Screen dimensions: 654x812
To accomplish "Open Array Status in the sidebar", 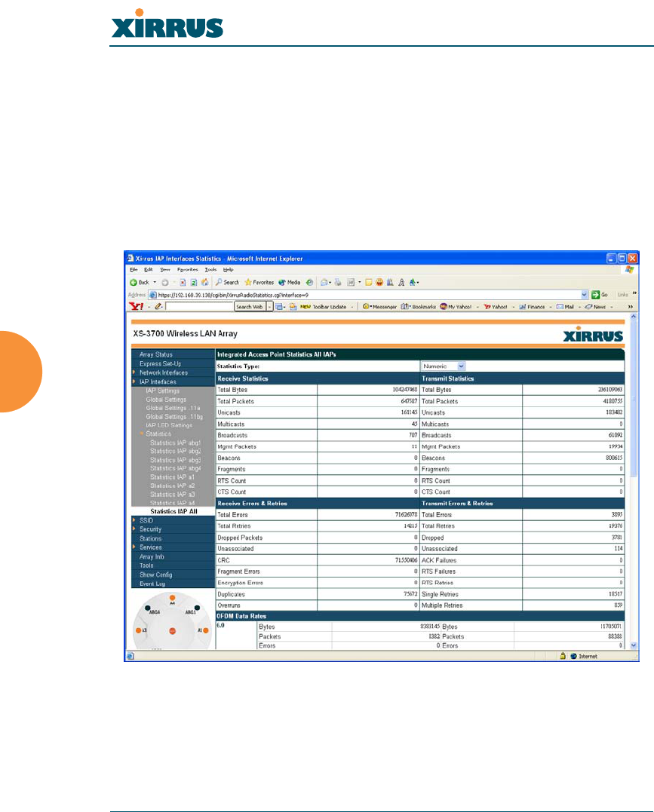I will [156, 355].
